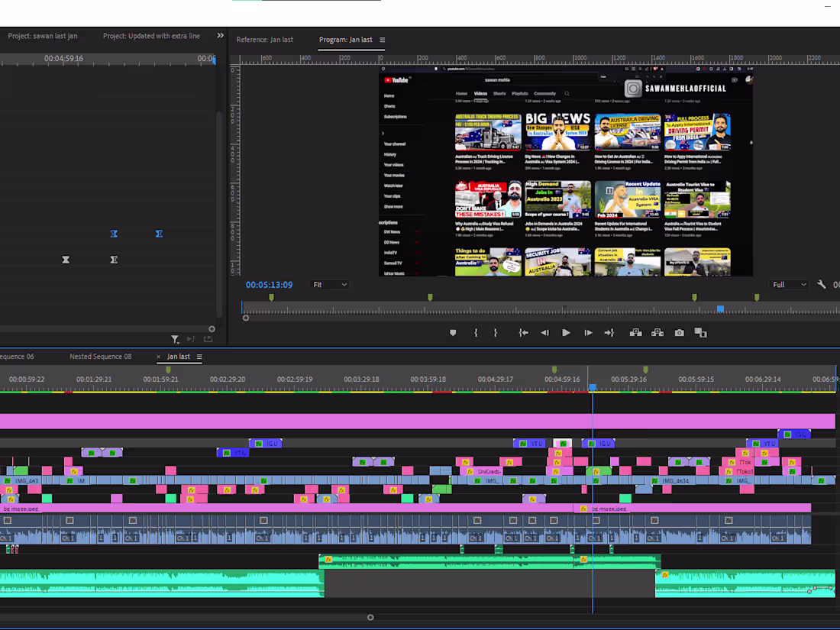Open the Full playback resolution dropdown
This screenshot has height=630, width=840.
tap(788, 284)
